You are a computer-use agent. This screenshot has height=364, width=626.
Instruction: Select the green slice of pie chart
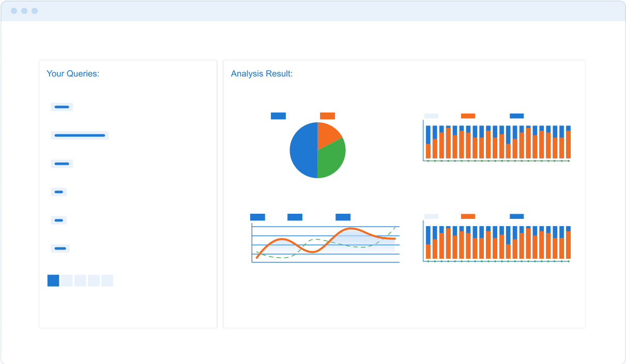click(x=331, y=159)
